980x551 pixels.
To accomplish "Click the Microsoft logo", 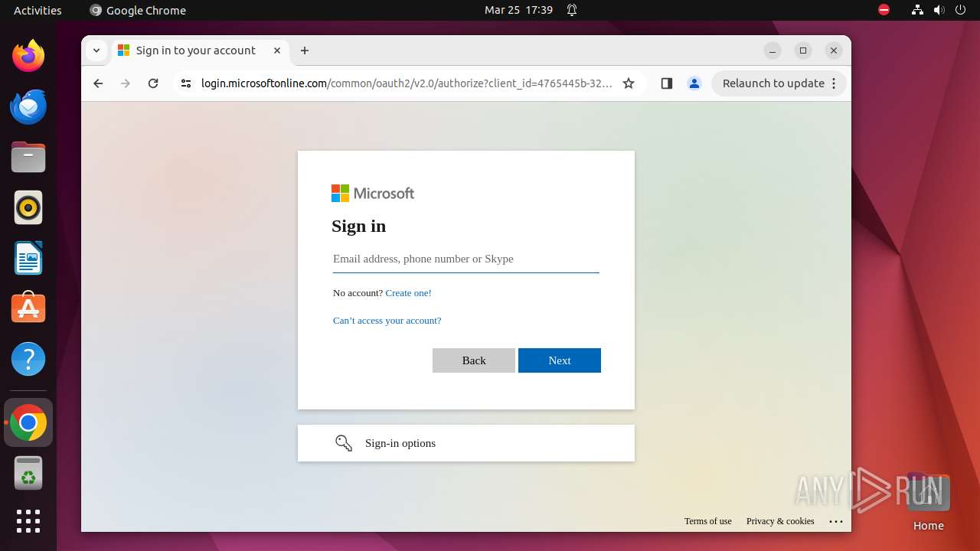I will pyautogui.click(x=373, y=194).
